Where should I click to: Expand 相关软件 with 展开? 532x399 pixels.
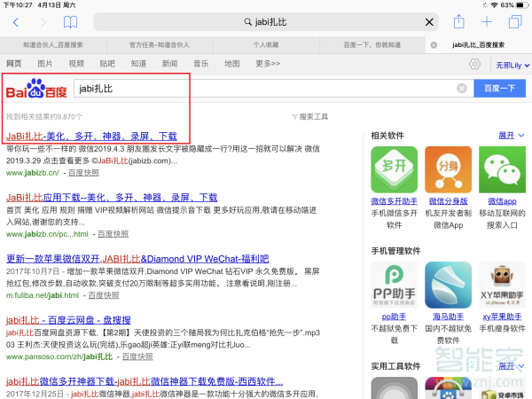[511, 136]
